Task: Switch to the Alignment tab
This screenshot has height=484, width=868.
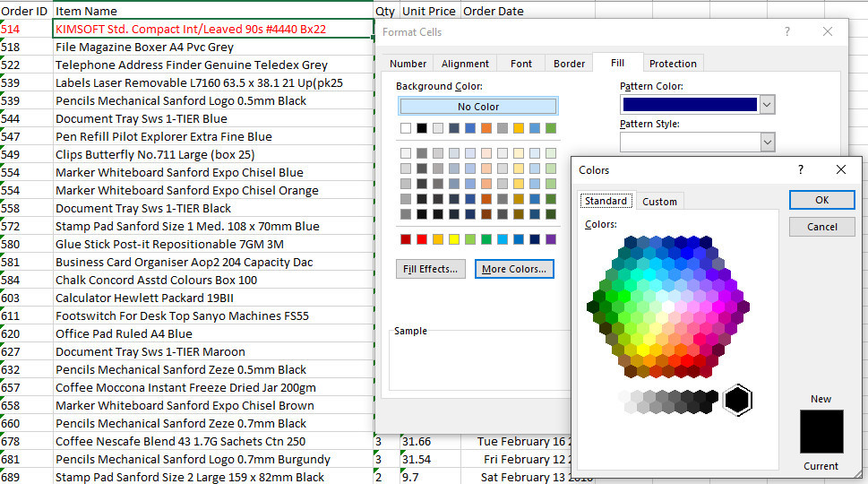Action: pyautogui.click(x=465, y=64)
